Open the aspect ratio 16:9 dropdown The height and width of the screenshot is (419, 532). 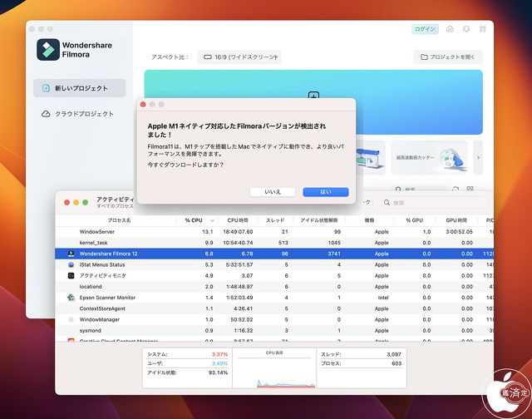pos(239,57)
